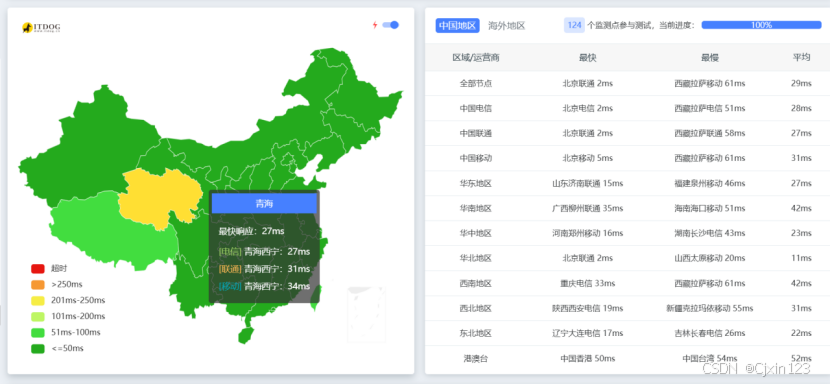Click the red 超时 legend swatch
Viewport: 830px width, 384px height.
point(38,269)
